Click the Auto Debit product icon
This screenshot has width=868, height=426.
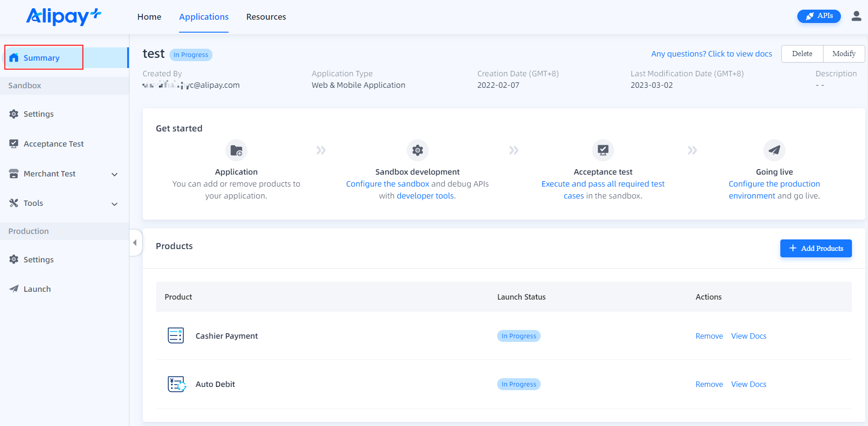pos(176,384)
